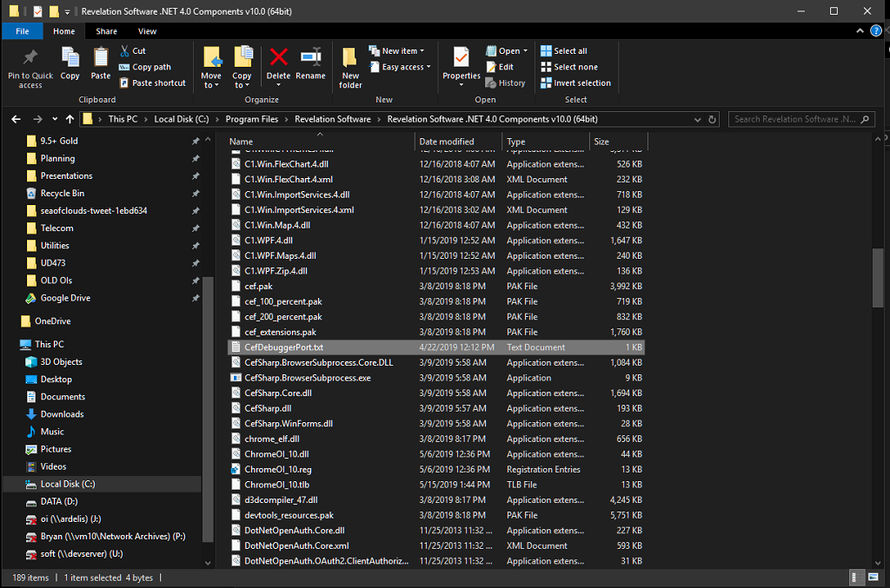Go up one folder level
The width and height of the screenshot is (890, 588).
click(70, 119)
